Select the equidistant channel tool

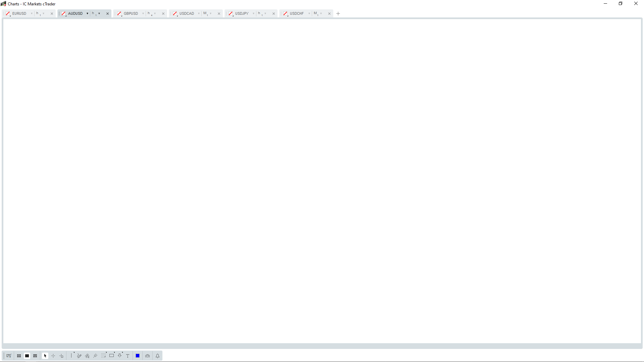(x=87, y=356)
